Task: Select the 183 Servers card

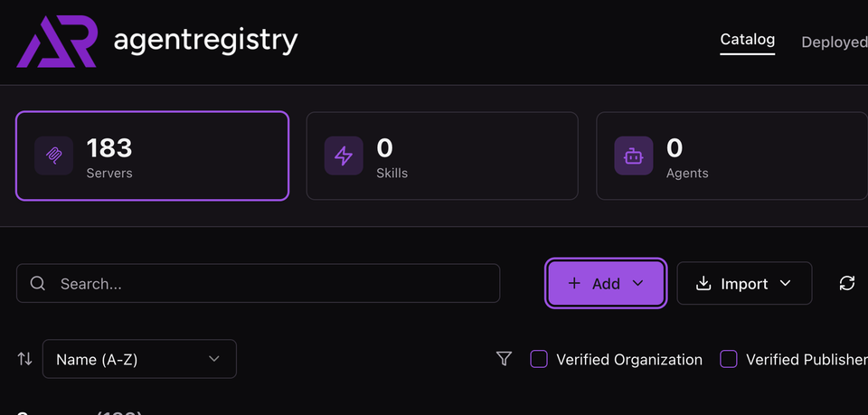Action: [x=152, y=156]
